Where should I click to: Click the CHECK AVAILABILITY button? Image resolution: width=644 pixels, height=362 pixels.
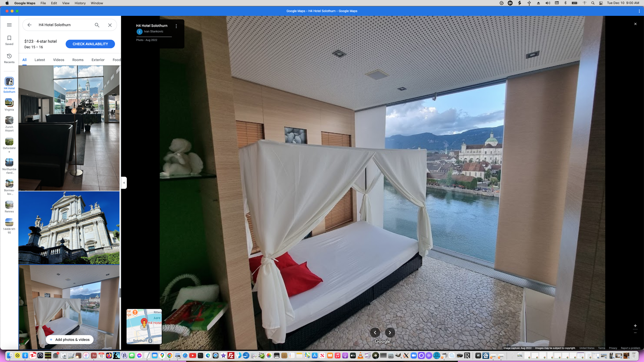click(x=90, y=44)
